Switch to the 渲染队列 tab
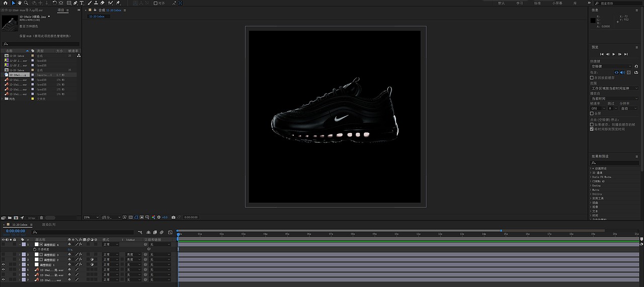Viewport: 644px width, 287px height. click(49, 225)
